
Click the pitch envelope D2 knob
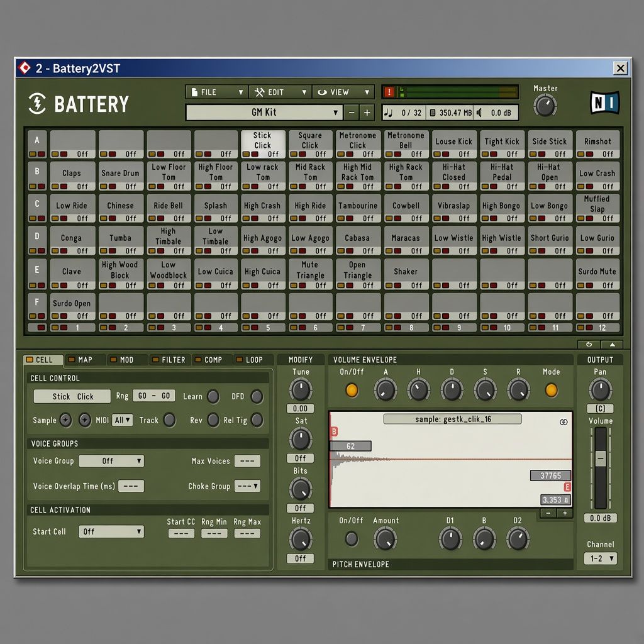coord(518,539)
